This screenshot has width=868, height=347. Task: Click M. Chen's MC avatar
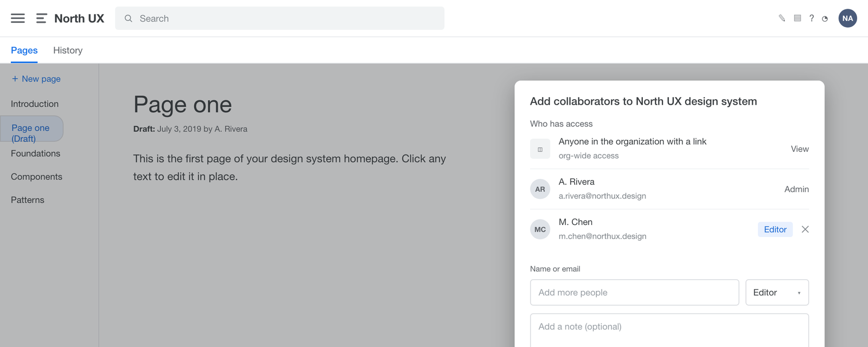coord(540,229)
